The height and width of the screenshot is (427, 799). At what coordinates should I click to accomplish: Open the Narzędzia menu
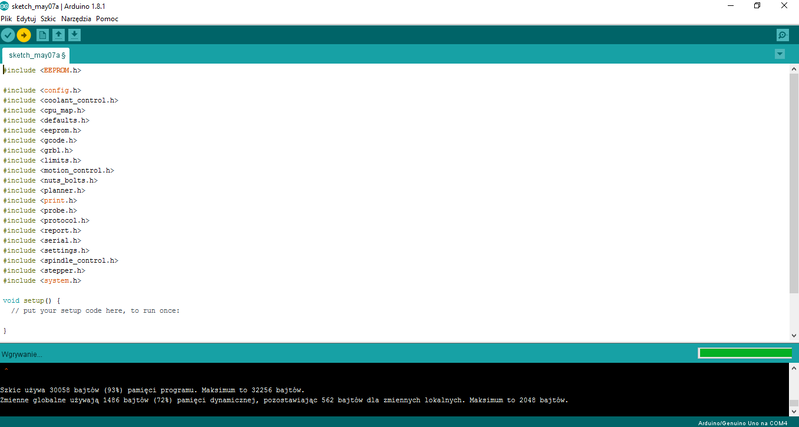pyautogui.click(x=76, y=19)
